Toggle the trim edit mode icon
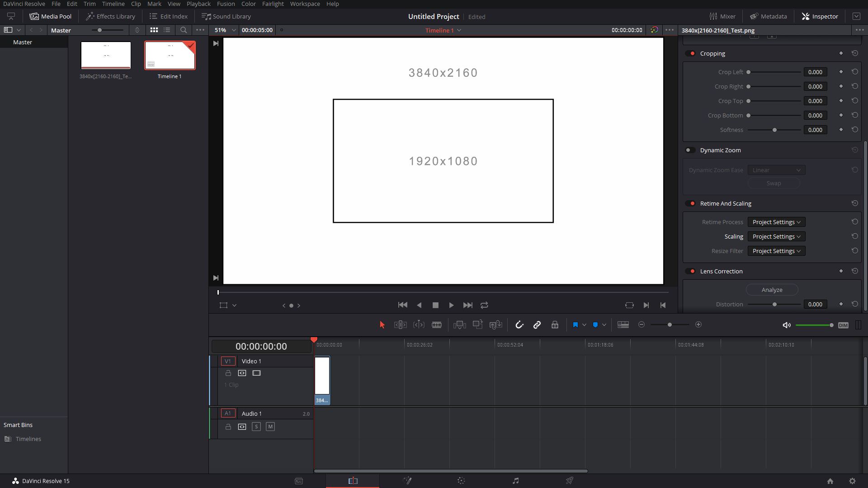Image resolution: width=868 pixels, height=488 pixels. coord(400,324)
